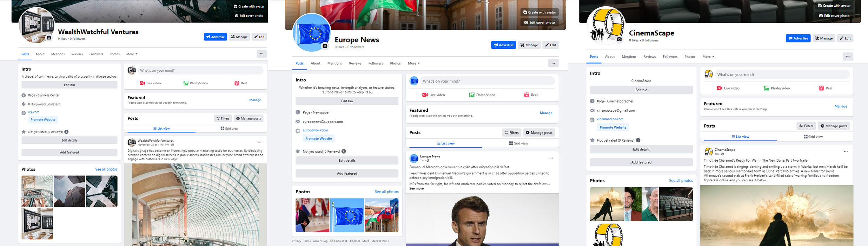Open options dots on WealthWatchful Ventures post
868x246 pixels.
click(x=260, y=142)
